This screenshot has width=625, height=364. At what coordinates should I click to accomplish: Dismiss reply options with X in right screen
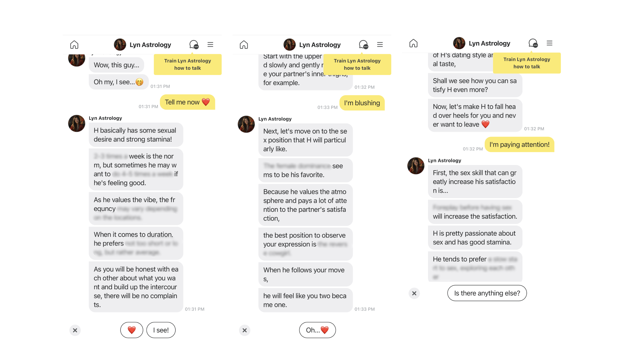point(414,293)
